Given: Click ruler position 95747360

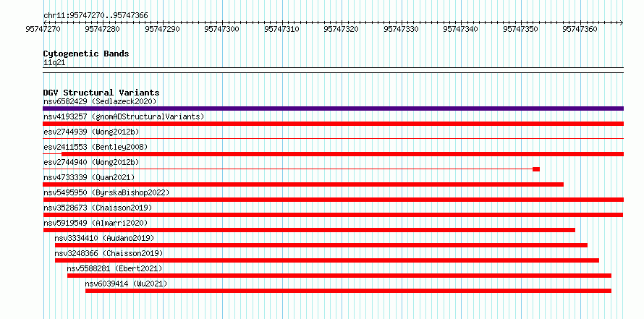Looking at the screenshot, I should [581, 29].
